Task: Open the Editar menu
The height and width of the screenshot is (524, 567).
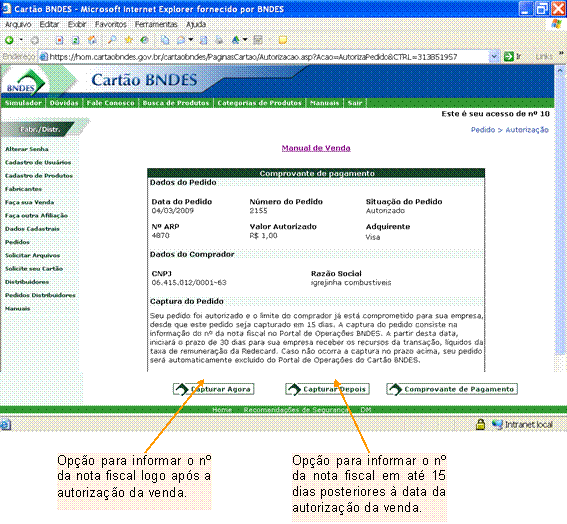Action: tap(49, 25)
